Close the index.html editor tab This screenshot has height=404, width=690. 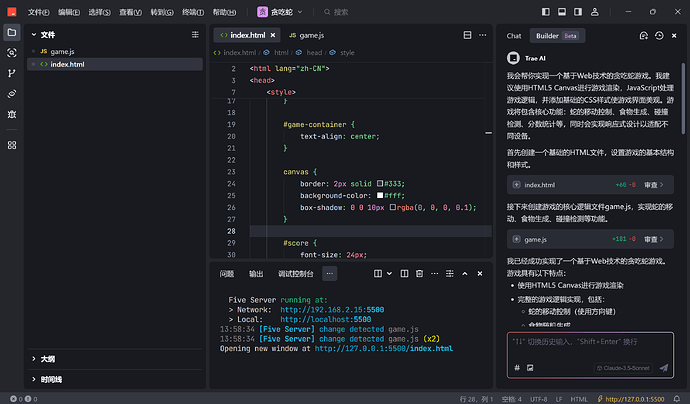(x=273, y=35)
